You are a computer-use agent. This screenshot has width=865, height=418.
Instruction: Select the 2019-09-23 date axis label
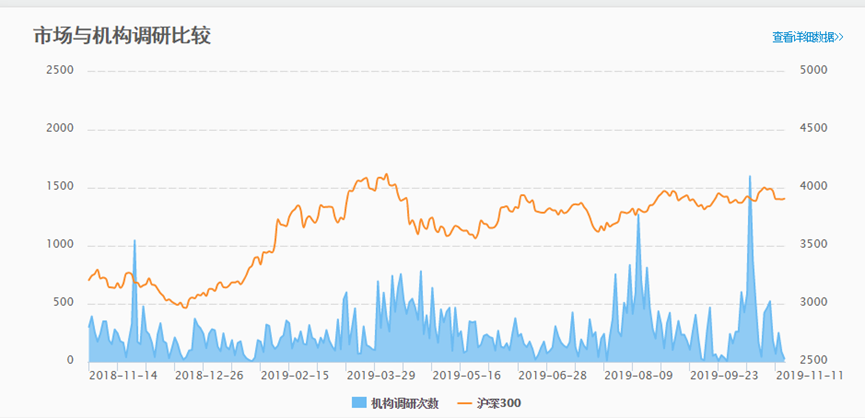(x=724, y=376)
